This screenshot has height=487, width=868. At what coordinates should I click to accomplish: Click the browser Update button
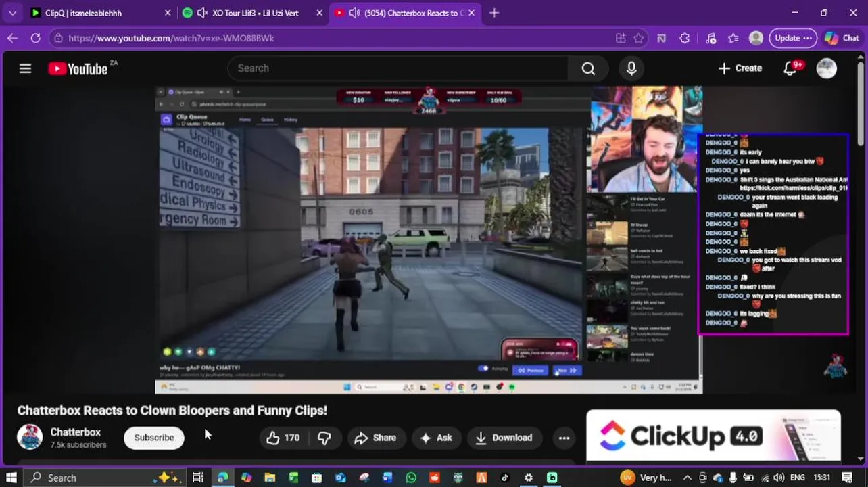tap(794, 38)
